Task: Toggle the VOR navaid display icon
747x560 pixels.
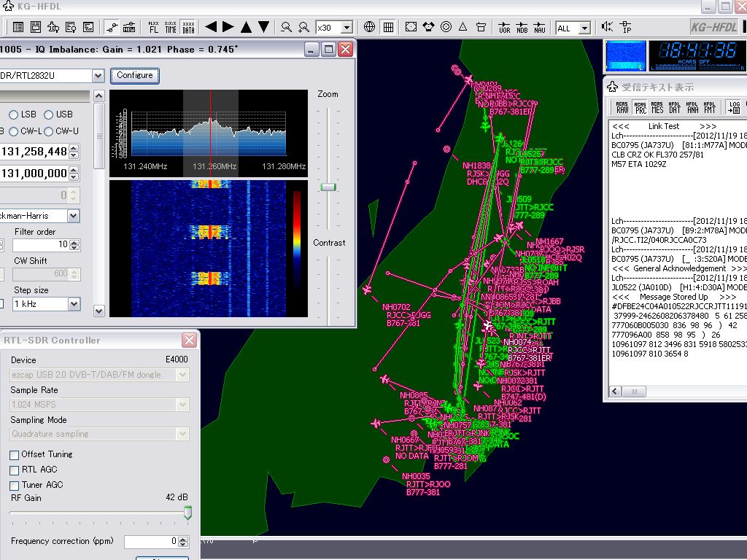Action: tap(503, 28)
